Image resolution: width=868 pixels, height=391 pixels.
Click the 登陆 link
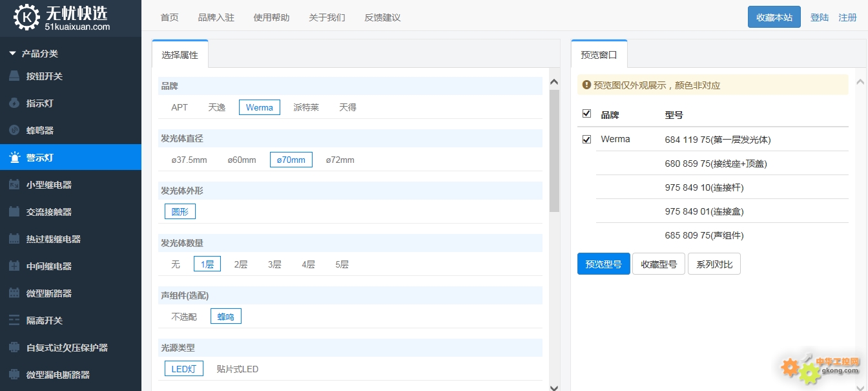point(820,17)
